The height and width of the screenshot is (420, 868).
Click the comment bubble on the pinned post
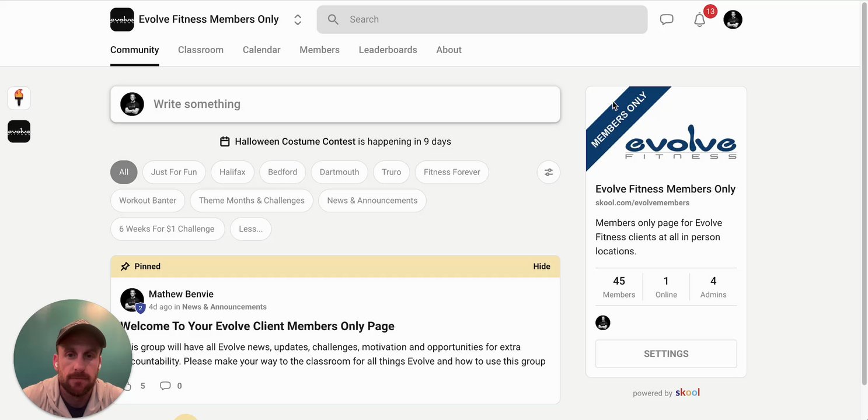pyautogui.click(x=165, y=386)
